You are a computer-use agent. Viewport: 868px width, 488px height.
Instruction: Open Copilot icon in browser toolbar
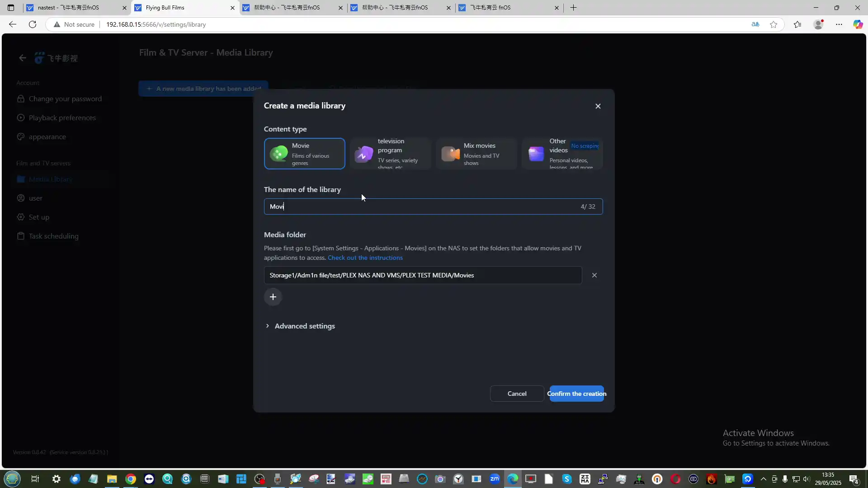pos(858,24)
